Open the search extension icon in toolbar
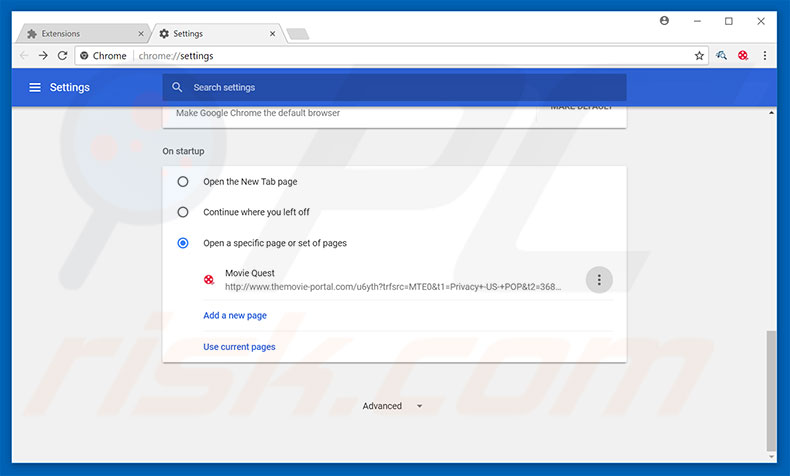 tap(721, 55)
